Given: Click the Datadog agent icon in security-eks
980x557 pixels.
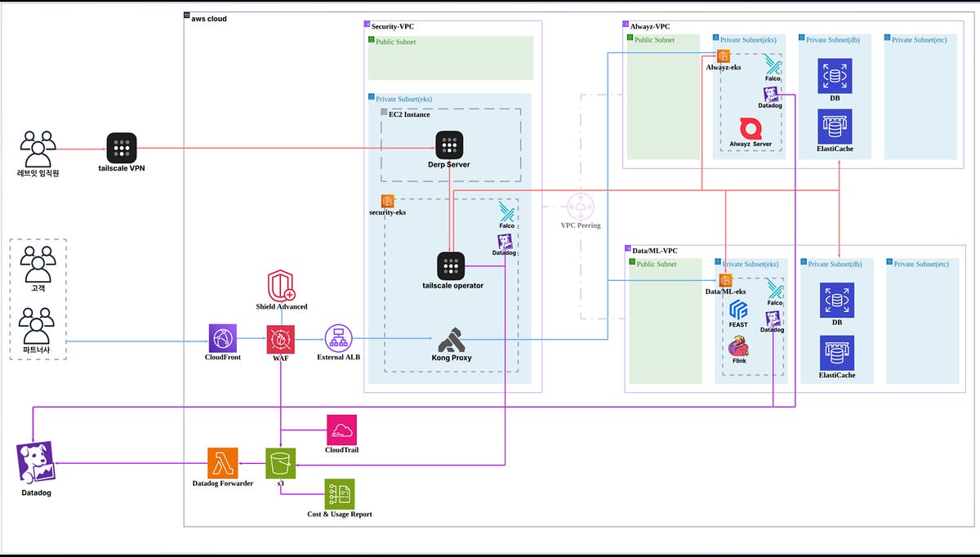Looking at the screenshot, I should click(505, 241).
